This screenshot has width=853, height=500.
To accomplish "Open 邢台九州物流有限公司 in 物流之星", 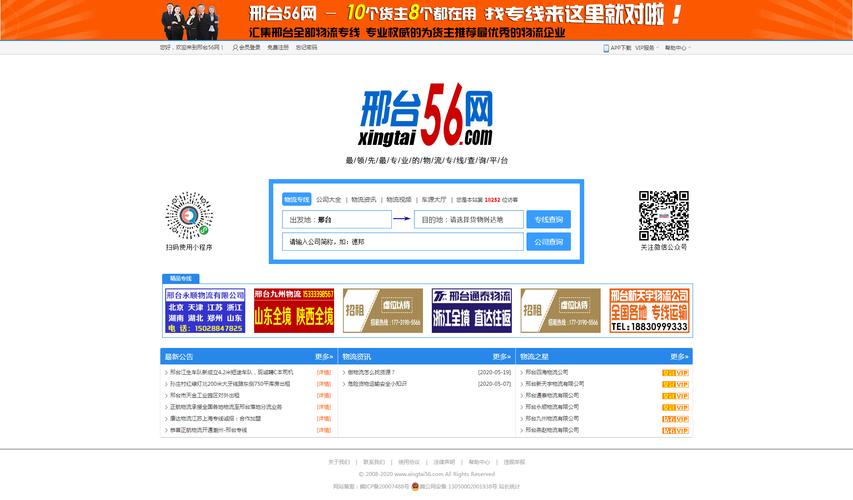I will [552, 418].
